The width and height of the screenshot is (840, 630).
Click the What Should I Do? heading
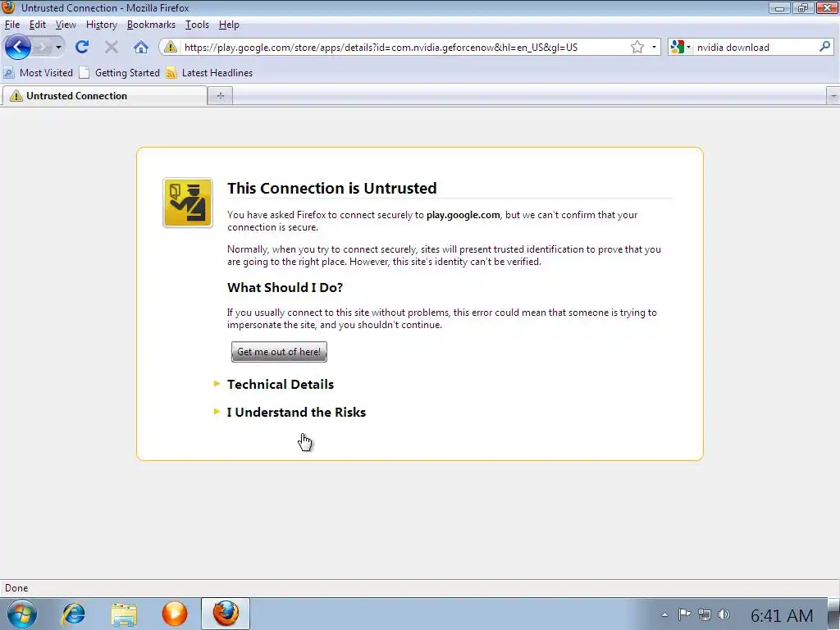(x=285, y=288)
